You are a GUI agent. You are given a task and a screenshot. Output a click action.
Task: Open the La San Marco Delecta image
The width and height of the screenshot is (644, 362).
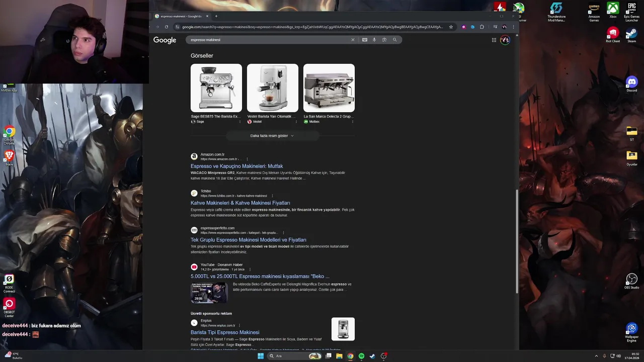[x=329, y=88]
